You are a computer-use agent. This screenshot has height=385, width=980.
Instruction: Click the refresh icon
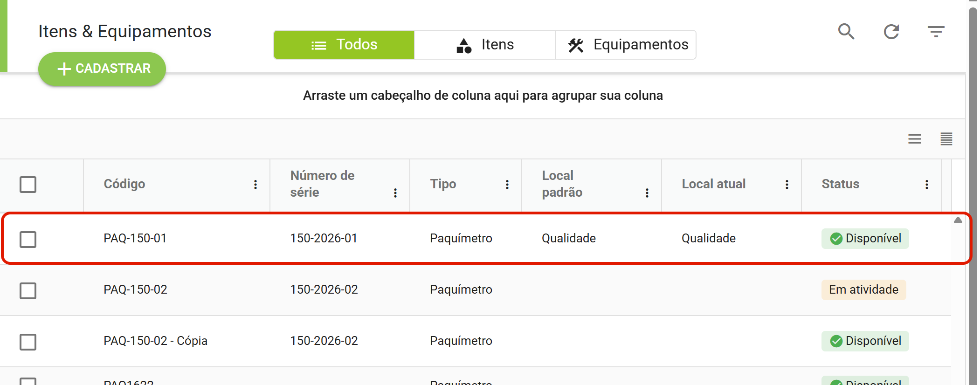(891, 32)
